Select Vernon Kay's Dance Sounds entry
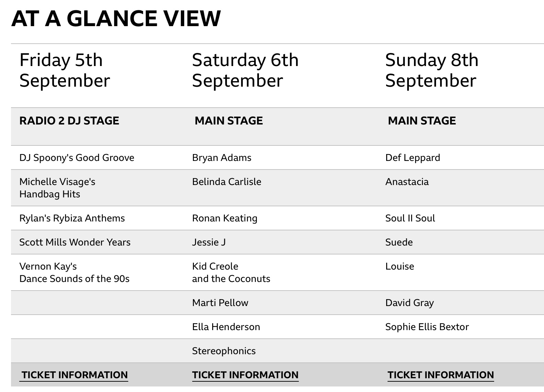The height and width of the screenshot is (392, 544). [74, 272]
